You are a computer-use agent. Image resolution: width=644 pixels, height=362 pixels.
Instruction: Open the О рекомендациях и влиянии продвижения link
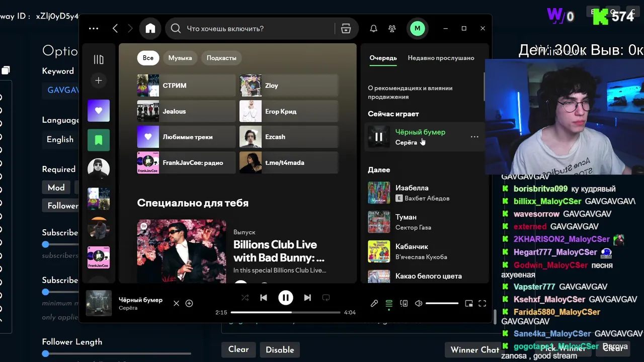[x=410, y=93]
